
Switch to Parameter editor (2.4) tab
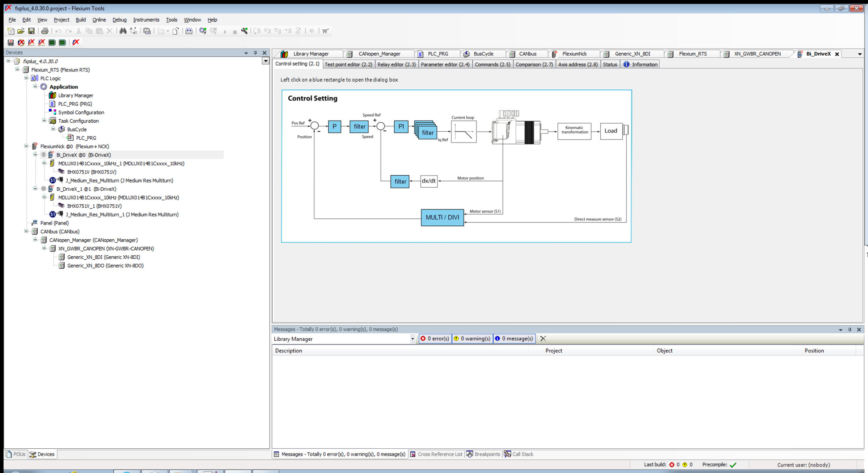click(445, 65)
